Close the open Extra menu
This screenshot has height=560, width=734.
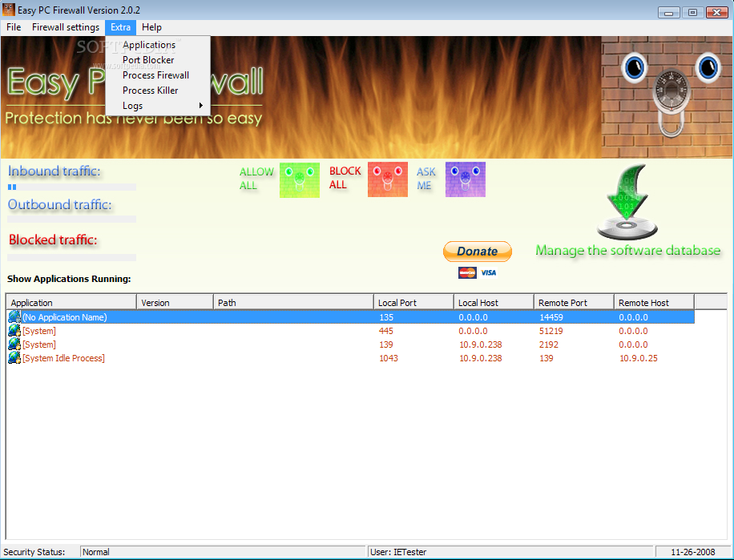[x=120, y=27]
